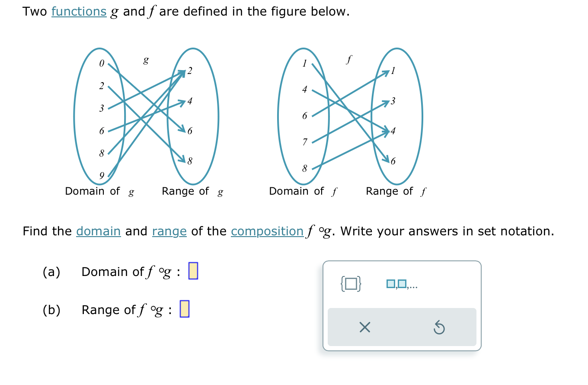Click the number 0 in the Domain of g oval

point(101,64)
